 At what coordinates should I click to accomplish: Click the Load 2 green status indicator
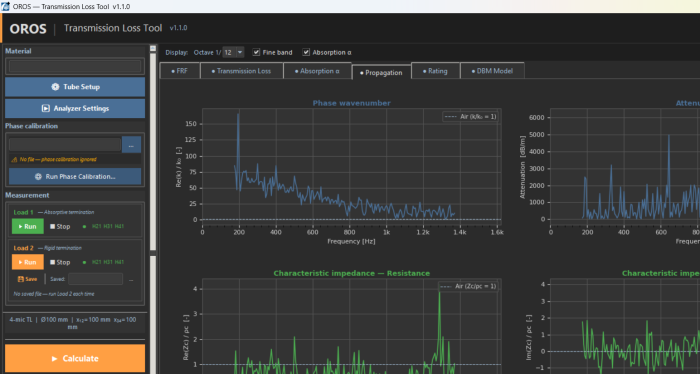point(84,262)
